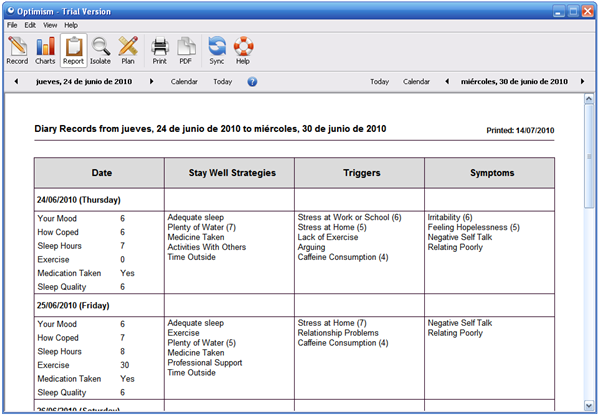This screenshot has width=599, height=415.
Task: Go to next end date arrow
Action: [x=582, y=81]
